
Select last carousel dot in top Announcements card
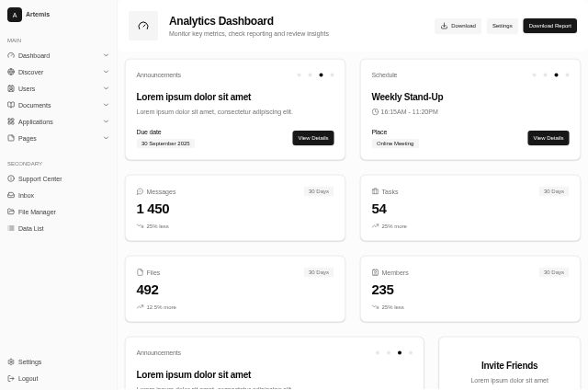pos(332,75)
